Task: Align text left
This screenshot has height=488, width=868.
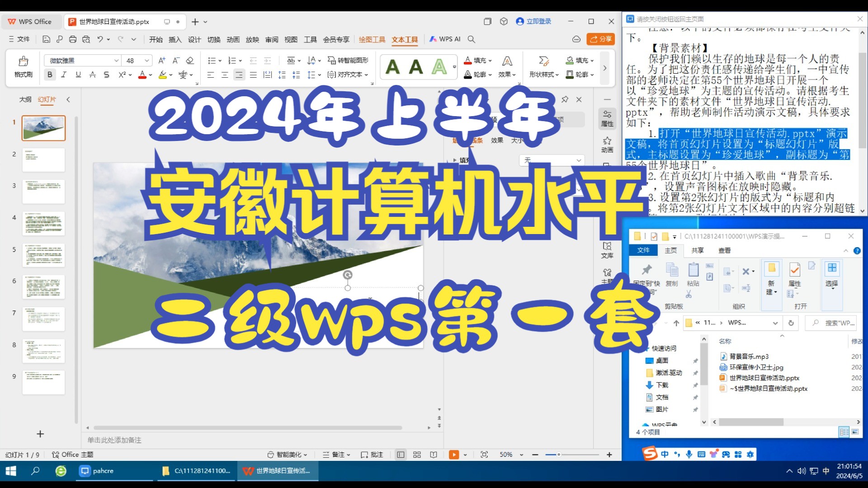Action: coord(210,75)
